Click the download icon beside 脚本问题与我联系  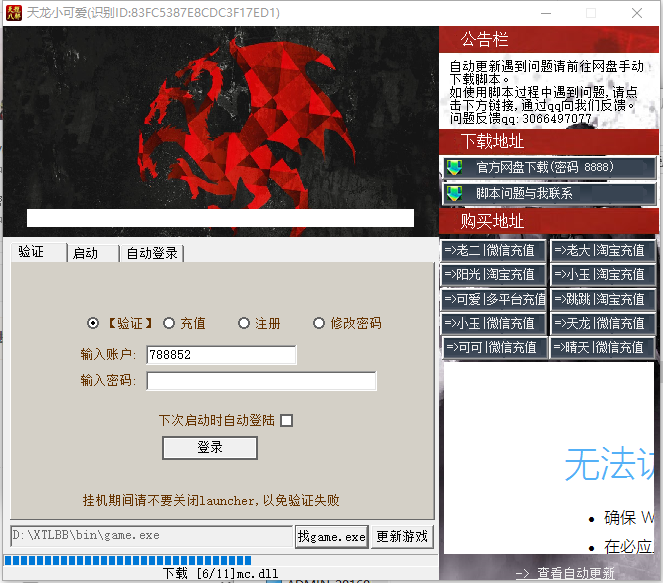pyautogui.click(x=455, y=193)
